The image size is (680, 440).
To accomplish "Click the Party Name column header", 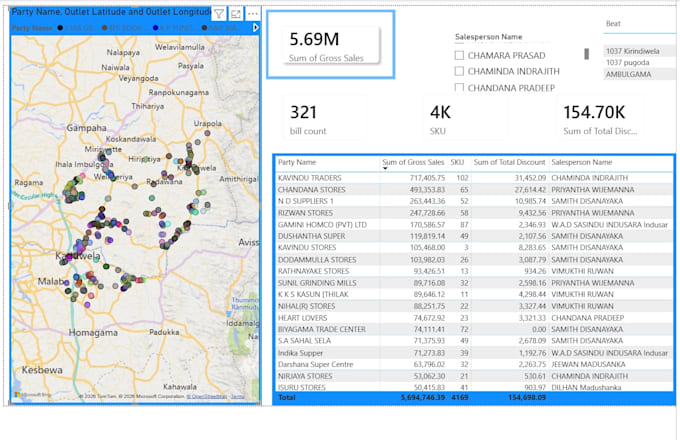I will pyautogui.click(x=297, y=162).
